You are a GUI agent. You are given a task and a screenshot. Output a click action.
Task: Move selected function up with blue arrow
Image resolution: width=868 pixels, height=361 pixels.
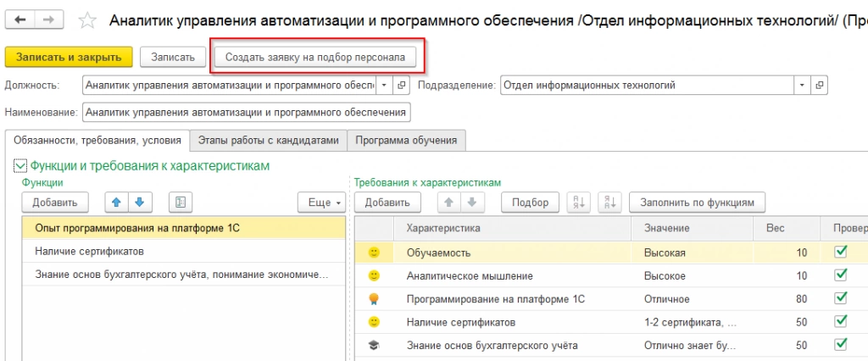(x=116, y=202)
